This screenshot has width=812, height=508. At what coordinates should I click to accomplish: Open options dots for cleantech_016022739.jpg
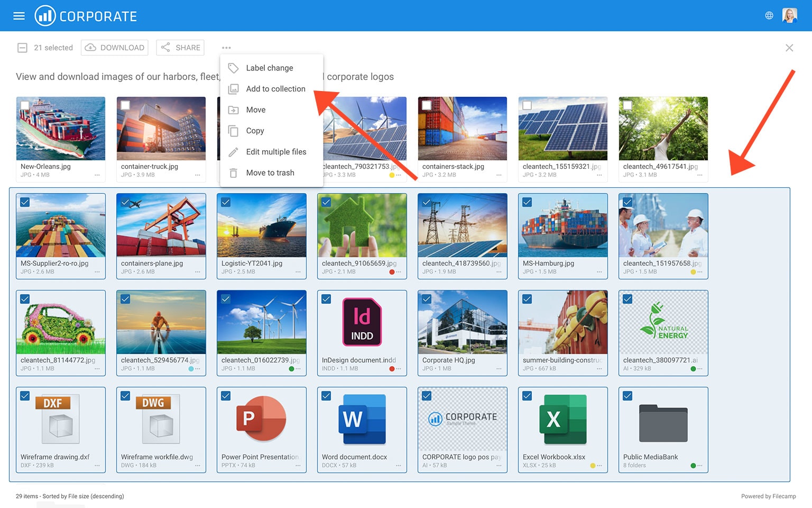(x=298, y=369)
